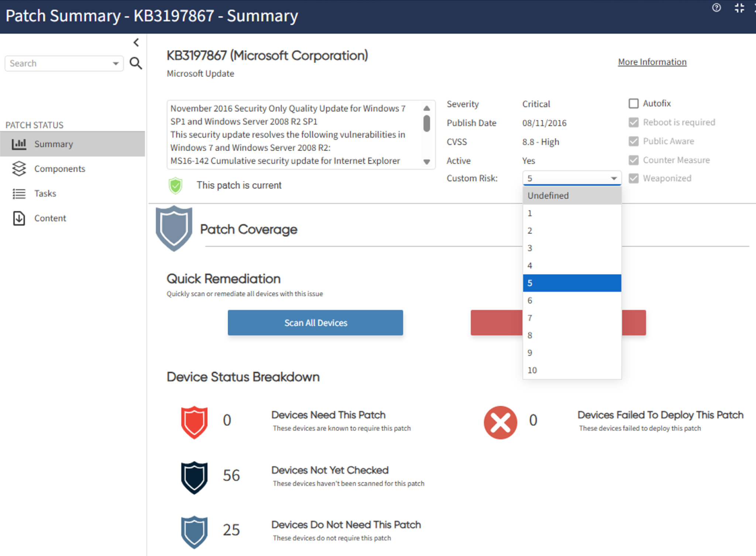Click the KB3197867 Microsoft Corporation heading
Screen dimensions: 756x556
tap(267, 56)
